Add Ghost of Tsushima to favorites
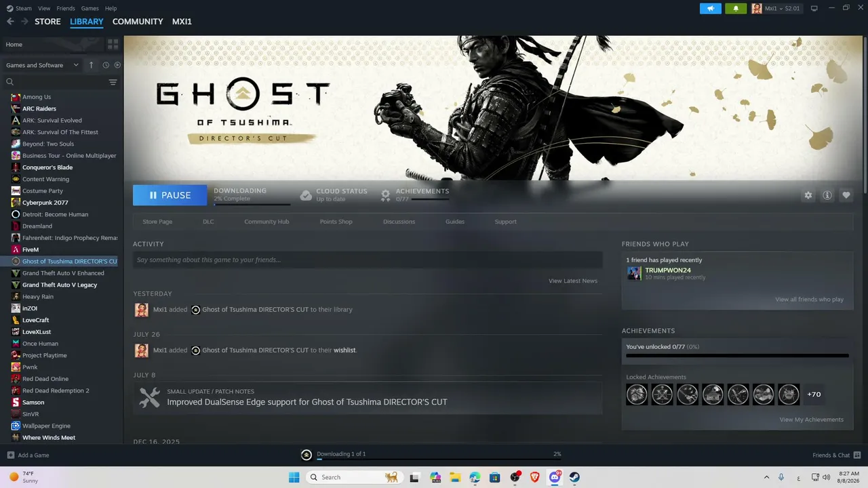Image resolution: width=868 pixels, height=488 pixels. click(x=846, y=195)
